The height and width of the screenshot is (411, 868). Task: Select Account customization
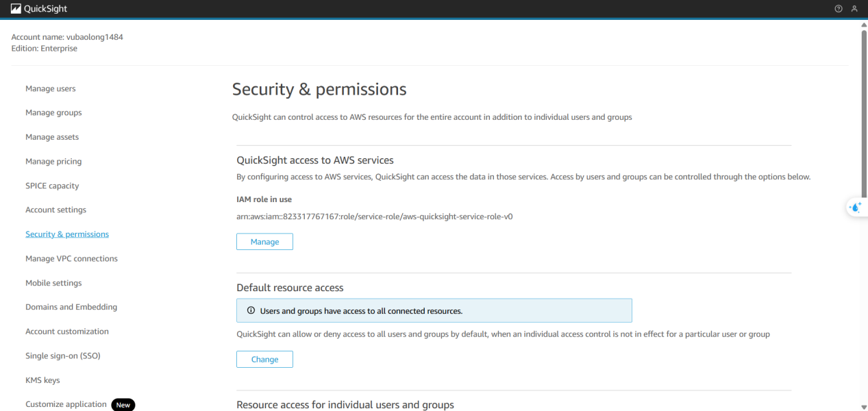(67, 332)
